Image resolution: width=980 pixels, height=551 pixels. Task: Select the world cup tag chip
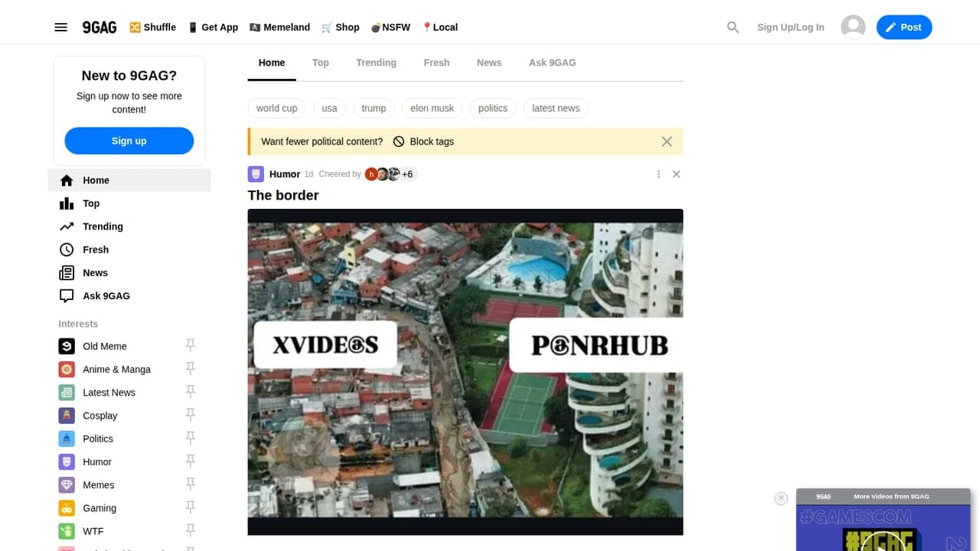277,109
